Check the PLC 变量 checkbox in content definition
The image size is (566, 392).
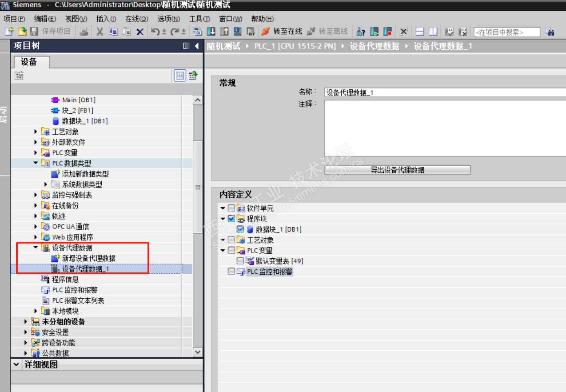(231, 251)
